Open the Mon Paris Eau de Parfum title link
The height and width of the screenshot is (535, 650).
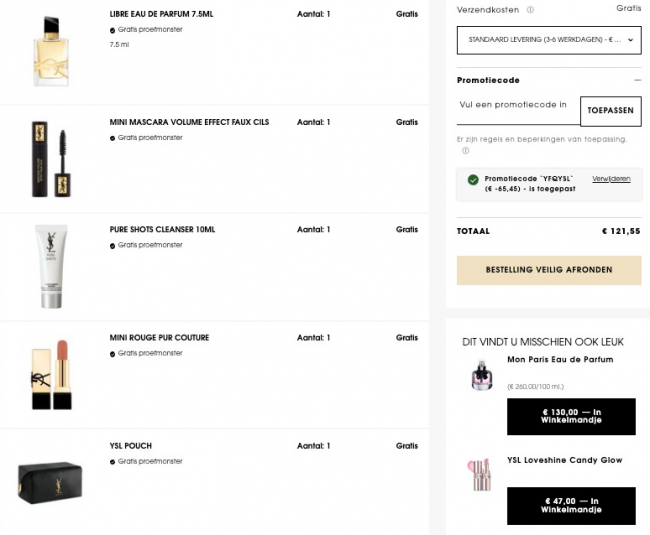click(x=560, y=359)
